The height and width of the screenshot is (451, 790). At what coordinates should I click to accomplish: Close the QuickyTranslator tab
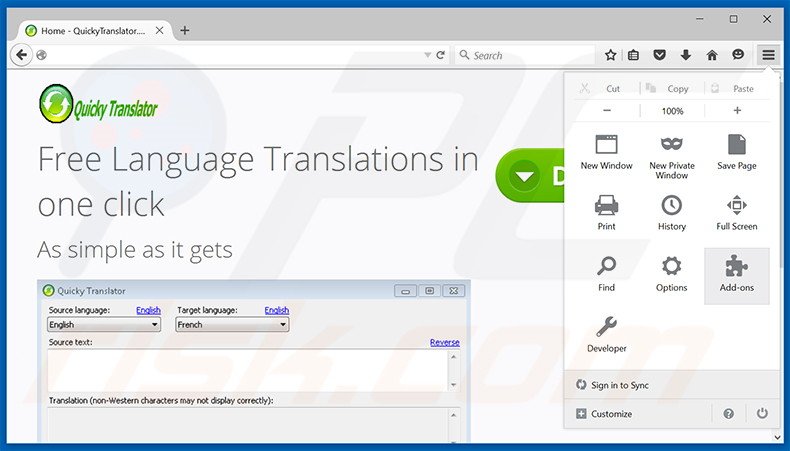tap(159, 31)
